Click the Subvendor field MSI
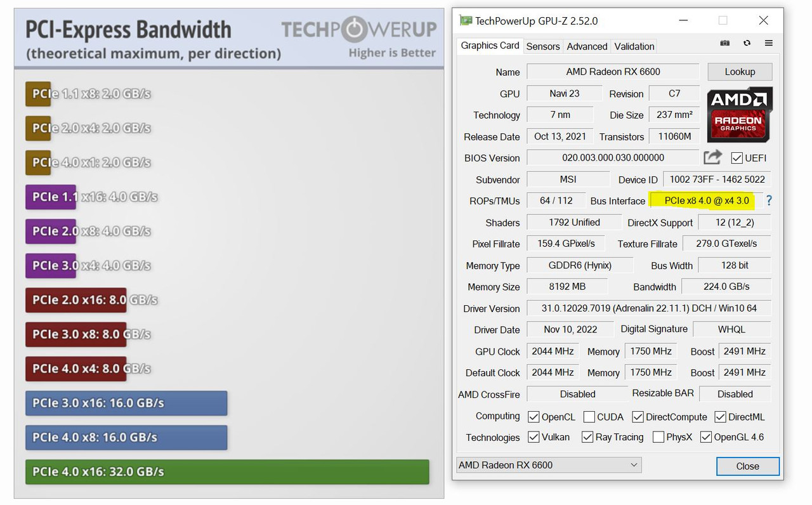The width and height of the screenshot is (812, 505). pos(568,180)
